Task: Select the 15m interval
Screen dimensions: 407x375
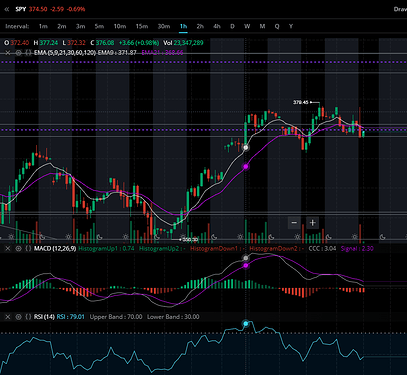Action: (142, 26)
